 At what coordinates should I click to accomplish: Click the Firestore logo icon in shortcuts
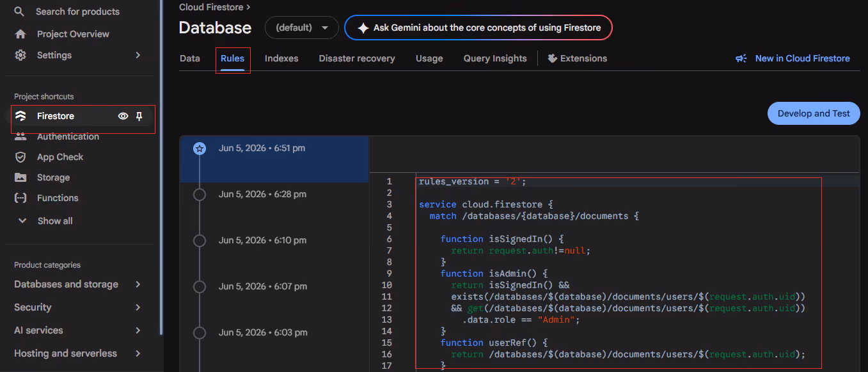[x=20, y=116]
